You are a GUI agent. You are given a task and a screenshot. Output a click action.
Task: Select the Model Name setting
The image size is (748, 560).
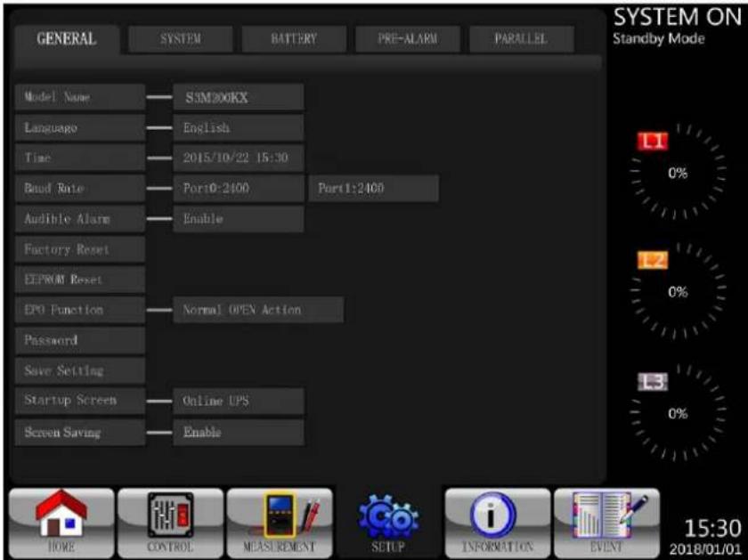click(x=79, y=97)
